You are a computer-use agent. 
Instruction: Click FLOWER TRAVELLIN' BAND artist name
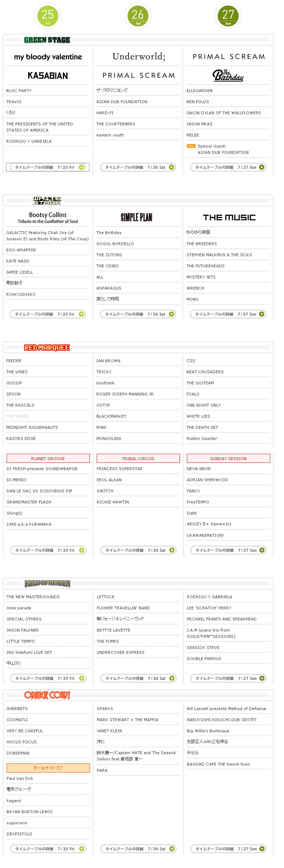pyautogui.click(x=123, y=608)
